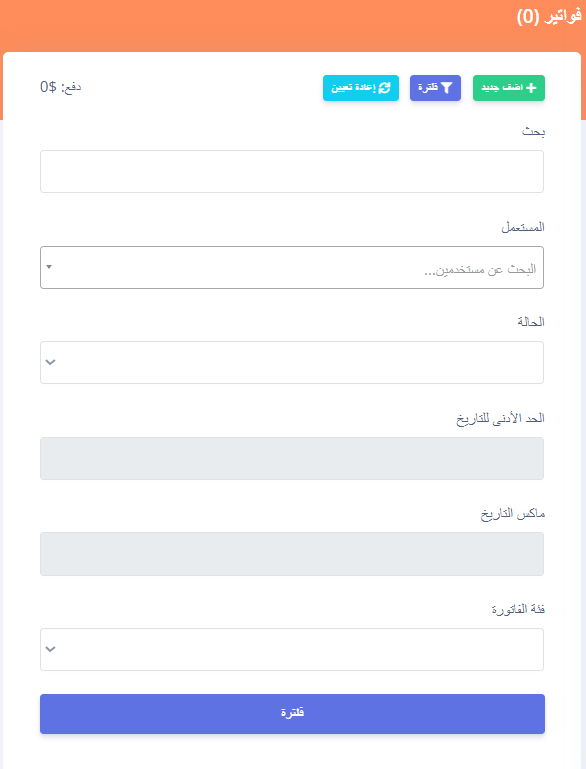The width and height of the screenshot is (586, 769).
Task: Click the بحث field label
Action: 533,131
